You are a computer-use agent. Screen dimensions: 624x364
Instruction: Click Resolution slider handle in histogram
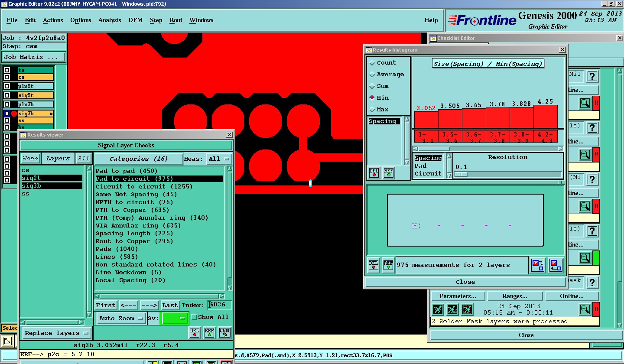pos(461,175)
